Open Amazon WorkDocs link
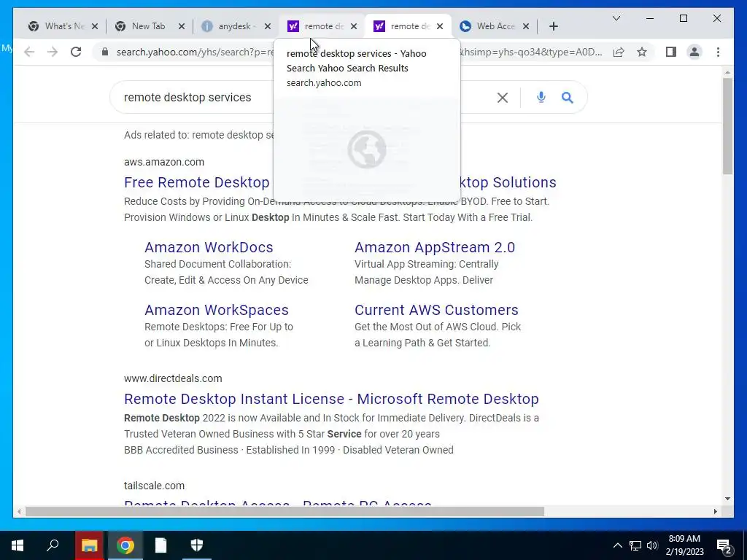The width and height of the screenshot is (747, 560). click(209, 247)
